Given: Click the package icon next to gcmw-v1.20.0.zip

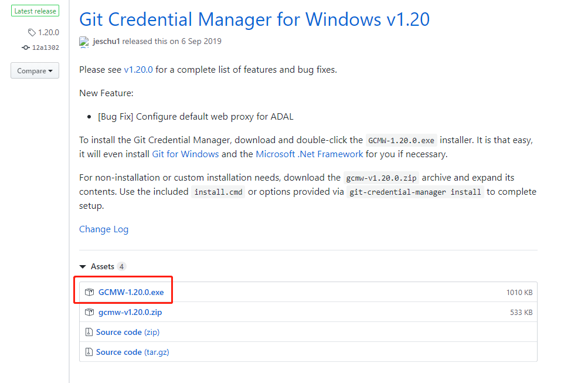Looking at the screenshot, I should tap(89, 312).
